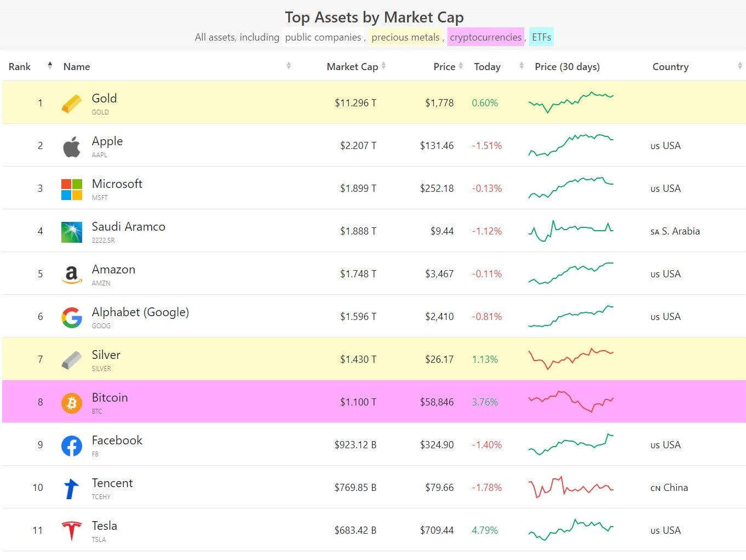Sort by Name column arrows

289,66
